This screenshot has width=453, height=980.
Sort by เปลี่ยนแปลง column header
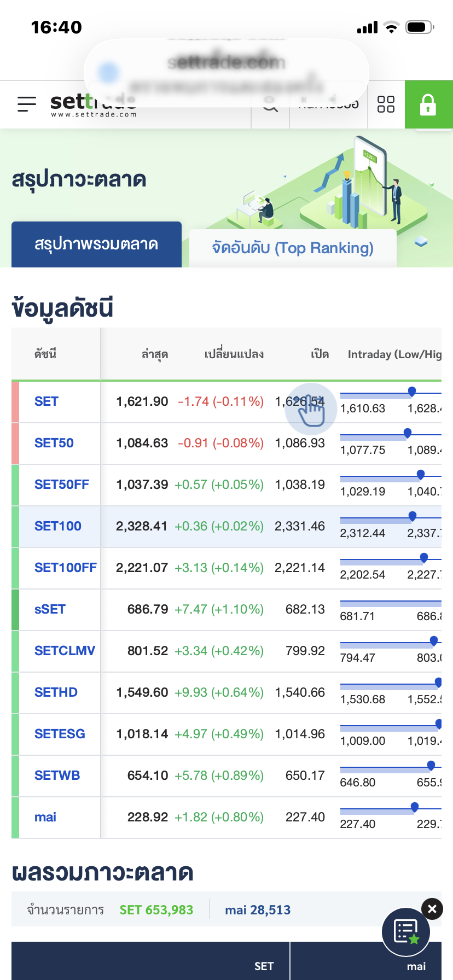[x=234, y=354]
